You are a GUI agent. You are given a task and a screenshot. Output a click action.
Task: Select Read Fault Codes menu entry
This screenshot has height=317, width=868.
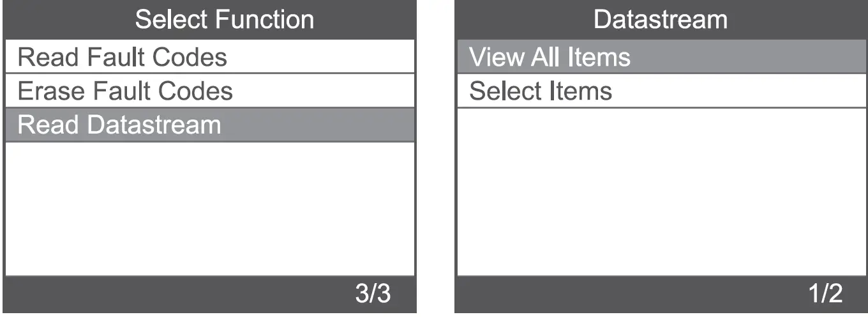coord(122,58)
